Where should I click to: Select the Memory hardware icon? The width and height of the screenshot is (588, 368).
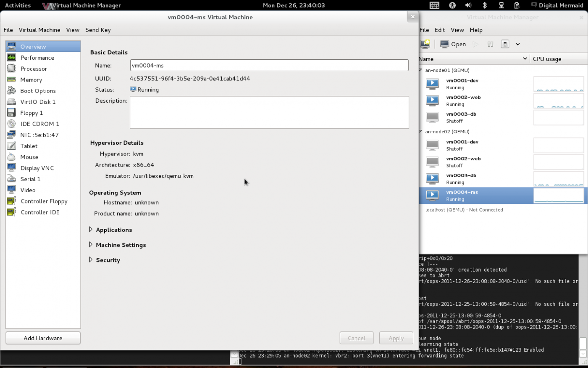pos(11,79)
